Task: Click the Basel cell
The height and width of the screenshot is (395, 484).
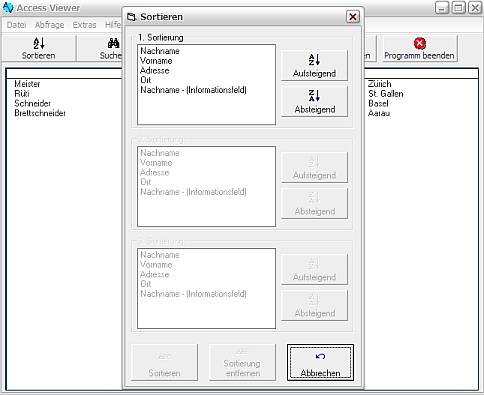Action: (378, 103)
